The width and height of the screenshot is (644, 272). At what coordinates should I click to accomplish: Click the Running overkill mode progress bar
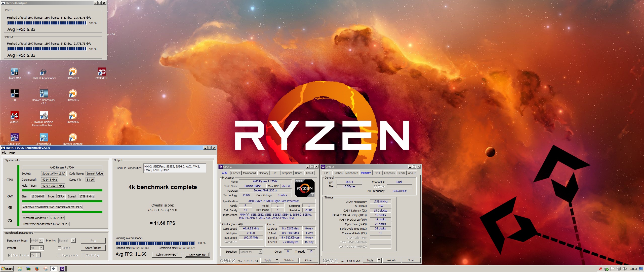[x=155, y=243]
